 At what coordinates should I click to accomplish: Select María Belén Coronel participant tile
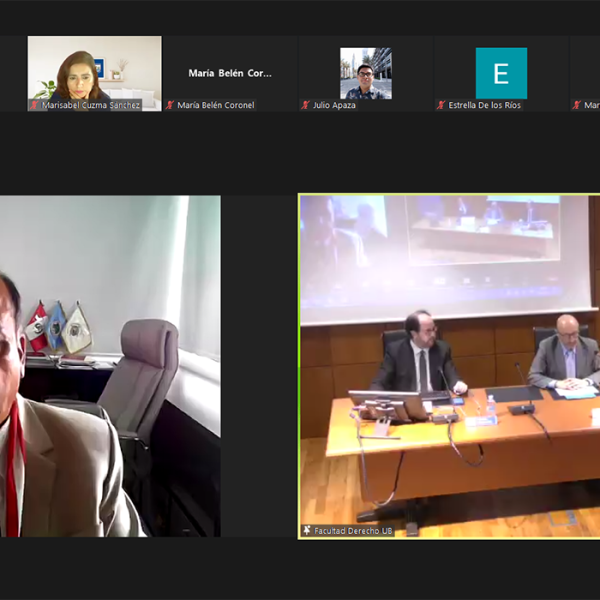pyautogui.click(x=231, y=73)
